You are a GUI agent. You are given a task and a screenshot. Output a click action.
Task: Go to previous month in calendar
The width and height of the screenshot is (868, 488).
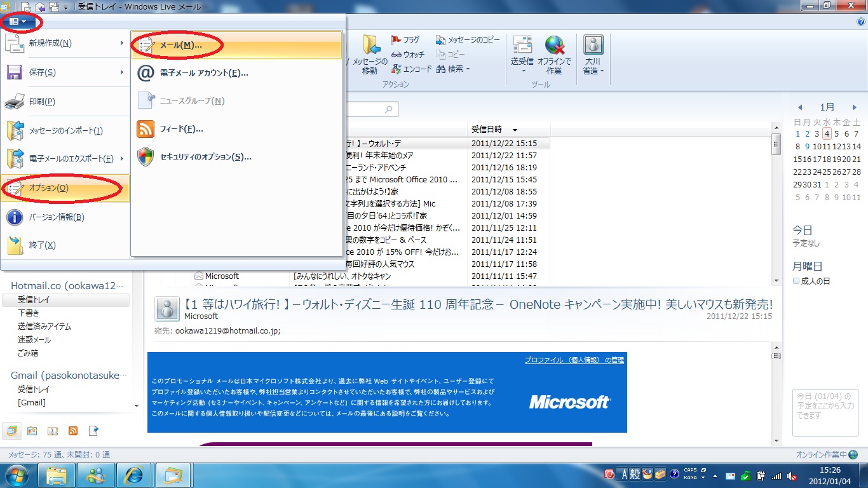(x=800, y=108)
